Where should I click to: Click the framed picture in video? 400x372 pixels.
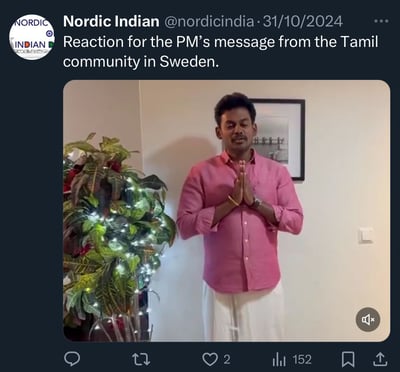(x=280, y=139)
